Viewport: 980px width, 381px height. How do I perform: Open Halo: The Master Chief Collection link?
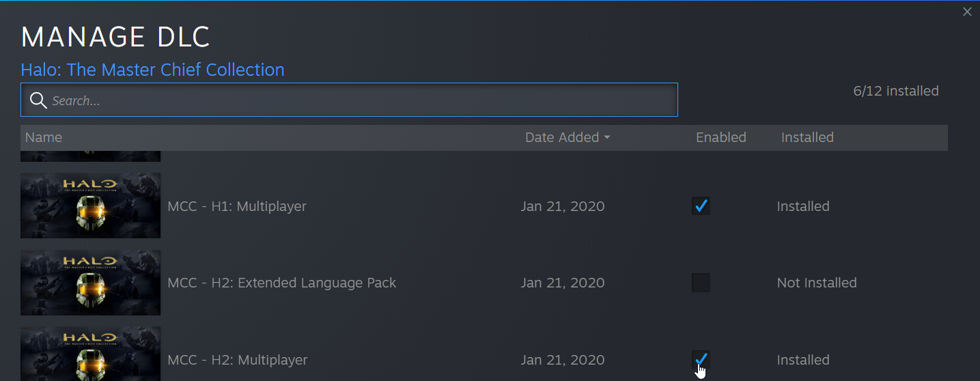152,70
